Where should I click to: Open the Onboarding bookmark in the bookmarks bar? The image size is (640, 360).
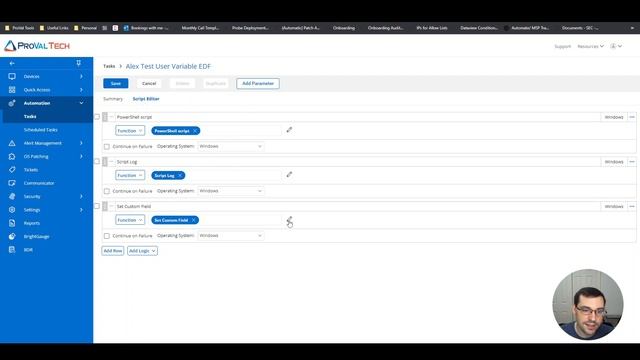pyautogui.click(x=344, y=28)
